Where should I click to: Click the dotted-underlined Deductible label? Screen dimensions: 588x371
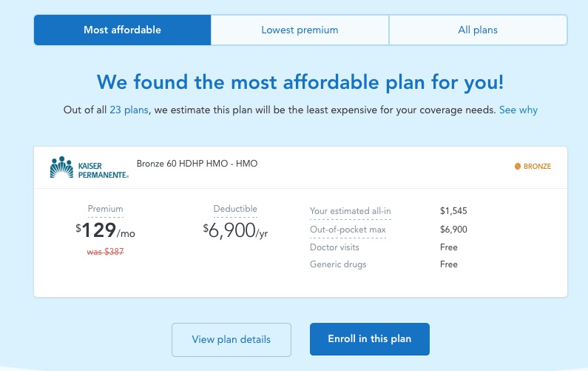[x=235, y=209]
